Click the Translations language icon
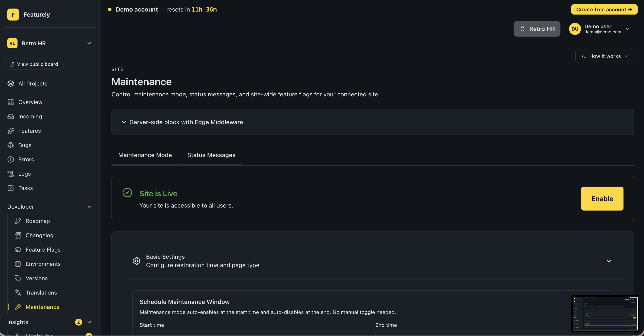 [x=18, y=292]
